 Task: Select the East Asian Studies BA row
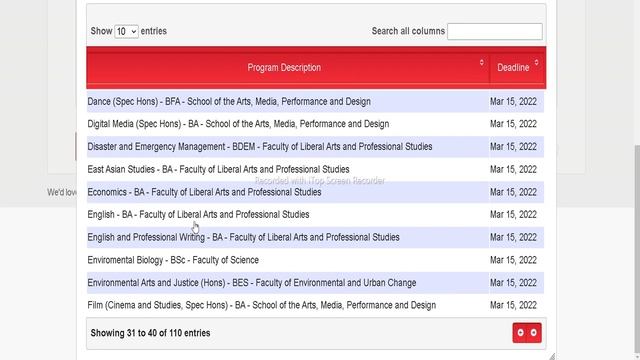coord(315,169)
